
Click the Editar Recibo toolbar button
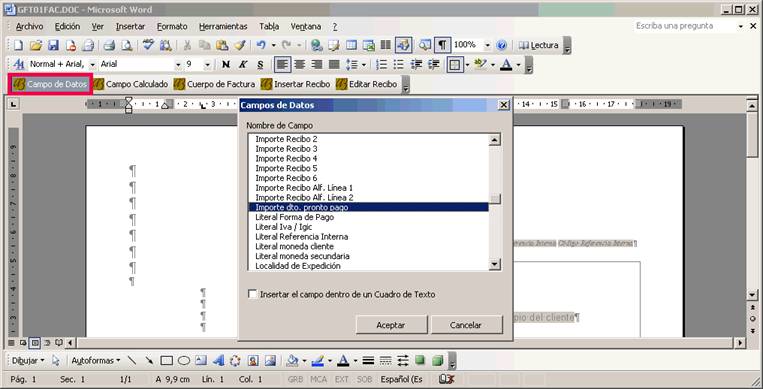coord(367,84)
